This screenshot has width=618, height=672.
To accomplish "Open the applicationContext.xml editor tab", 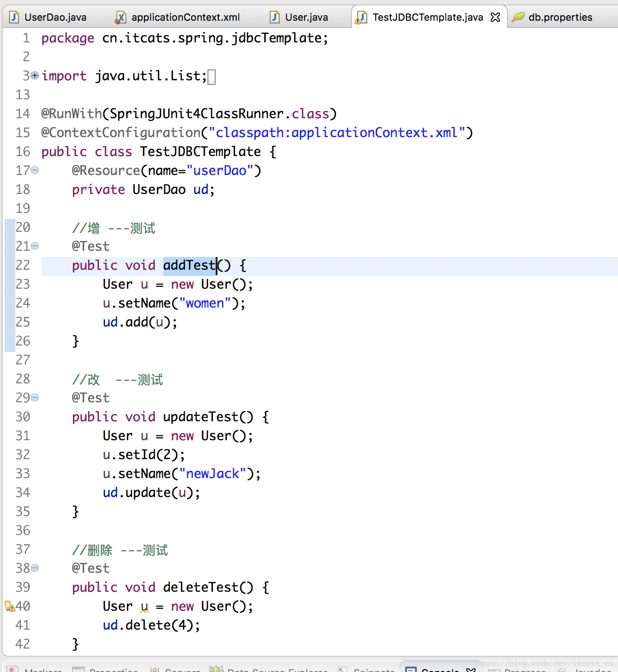I will 185,17.
